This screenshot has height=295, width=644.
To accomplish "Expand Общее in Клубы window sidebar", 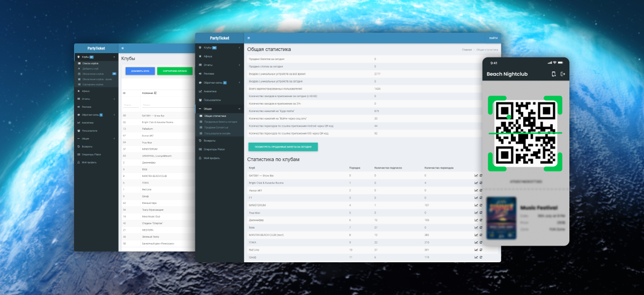I will [96, 138].
